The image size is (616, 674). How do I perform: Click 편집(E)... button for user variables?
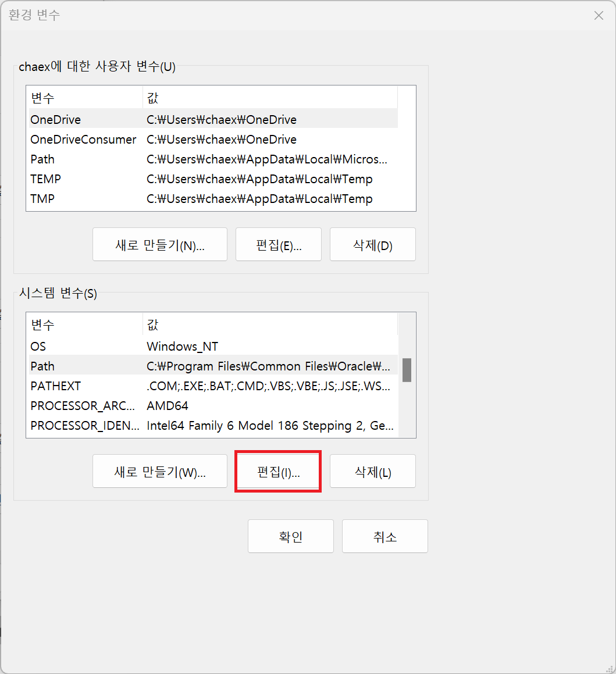point(279,245)
